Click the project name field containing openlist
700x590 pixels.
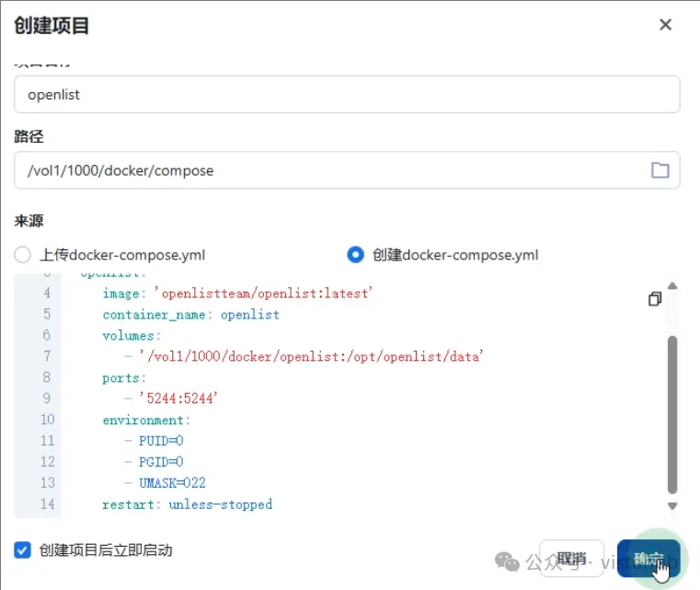[x=347, y=94]
